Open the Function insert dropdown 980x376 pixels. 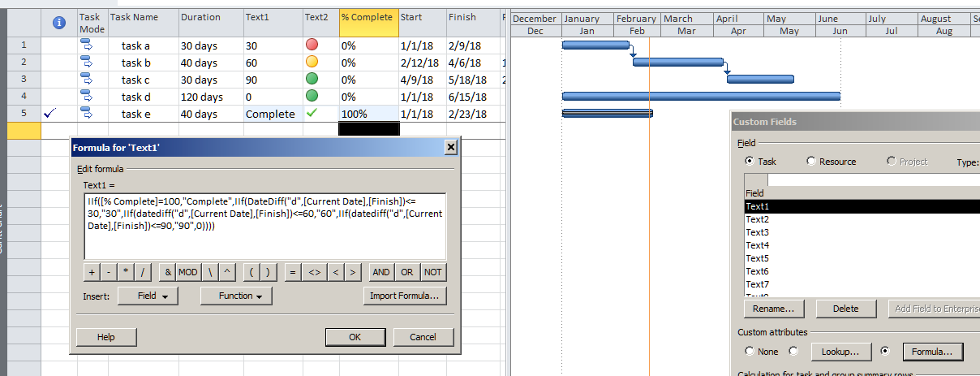pyautogui.click(x=236, y=296)
